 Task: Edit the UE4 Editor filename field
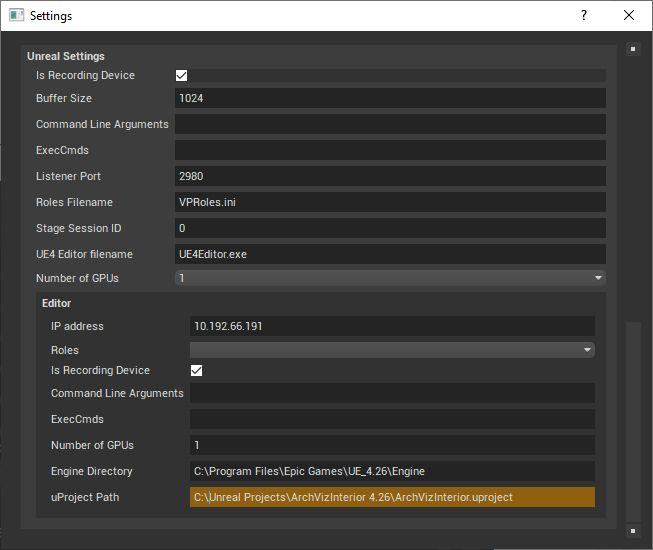tap(390, 254)
